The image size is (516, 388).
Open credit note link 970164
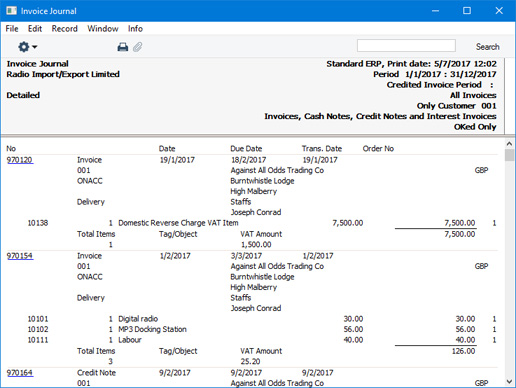point(20,373)
